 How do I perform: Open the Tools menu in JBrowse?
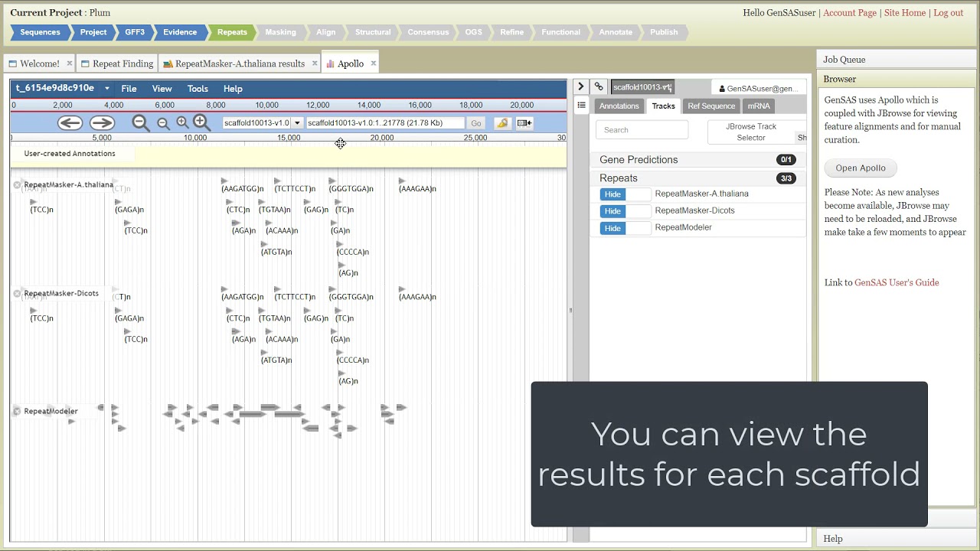tap(198, 89)
